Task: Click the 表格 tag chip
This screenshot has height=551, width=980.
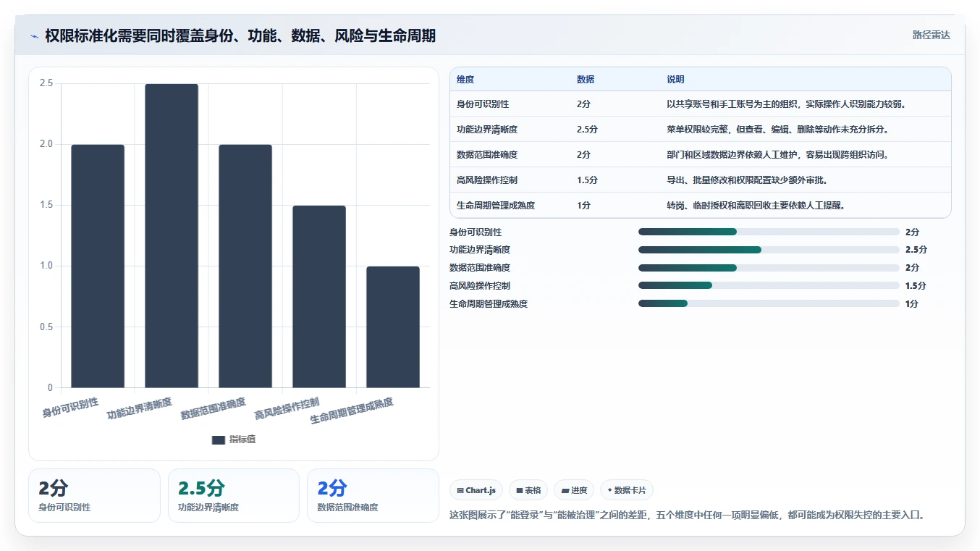Action: pos(528,490)
